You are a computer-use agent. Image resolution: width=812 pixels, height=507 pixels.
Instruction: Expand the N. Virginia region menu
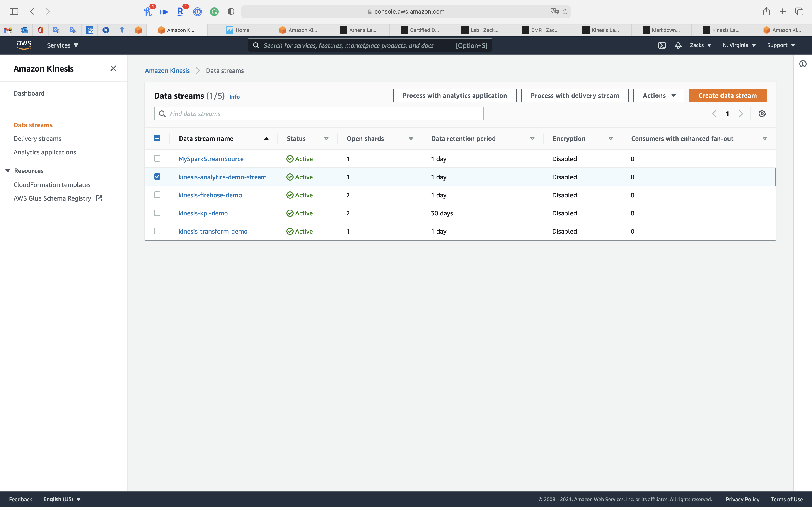[x=739, y=45]
